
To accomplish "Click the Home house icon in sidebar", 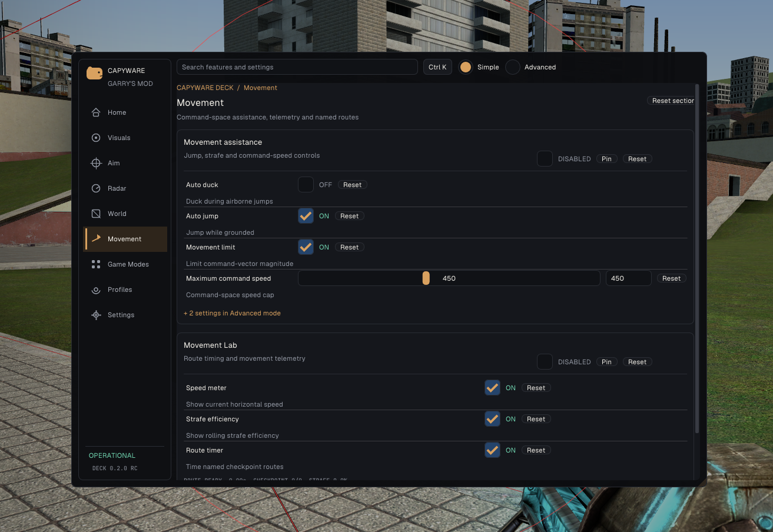I will coord(96,112).
